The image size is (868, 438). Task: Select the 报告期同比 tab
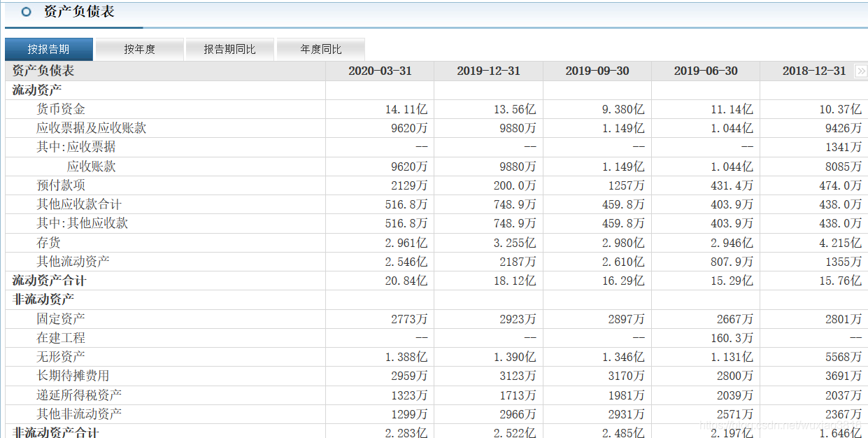click(x=229, y=49)
